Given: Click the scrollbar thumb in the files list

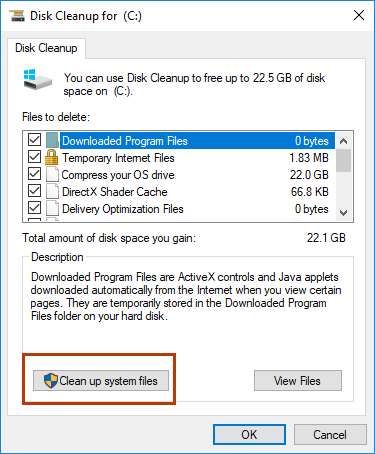Looking at the screenshot, I should [x=344, y=161].
